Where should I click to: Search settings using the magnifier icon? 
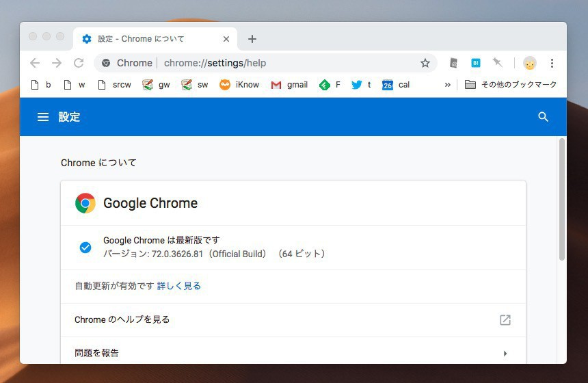[x=544, y=117]
